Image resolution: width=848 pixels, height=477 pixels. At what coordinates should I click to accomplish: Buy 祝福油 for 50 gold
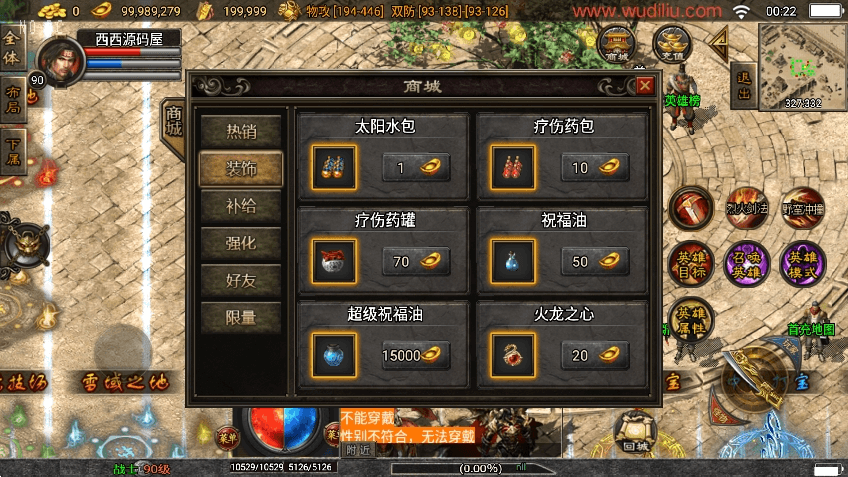595,262
